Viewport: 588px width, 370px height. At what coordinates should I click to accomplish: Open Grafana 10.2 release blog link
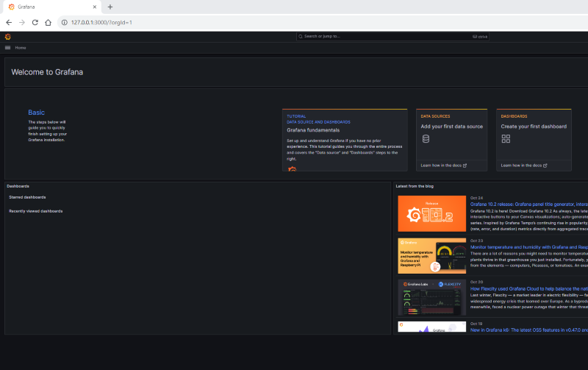[528, 204]
